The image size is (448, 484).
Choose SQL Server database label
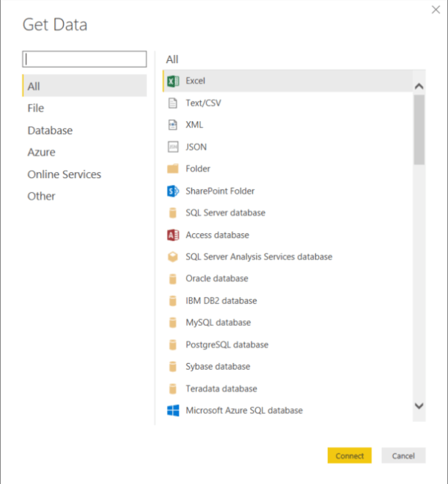click(x=225, y=213)
